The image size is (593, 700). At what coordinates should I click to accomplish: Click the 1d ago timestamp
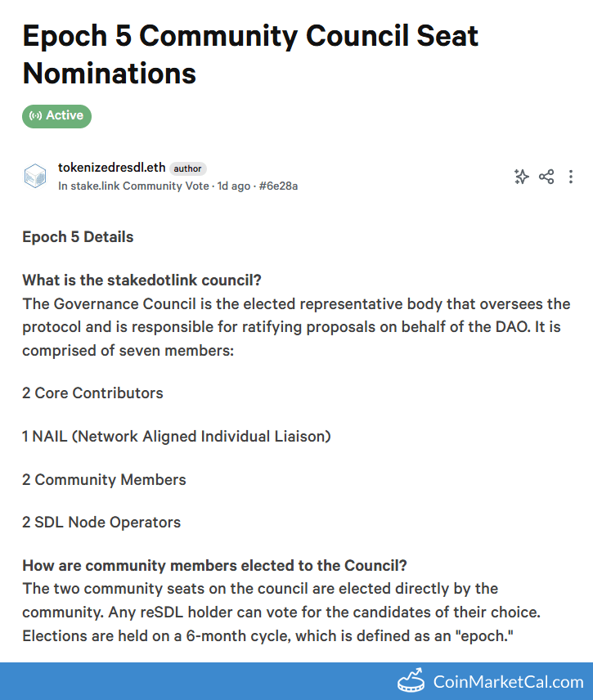234,186
